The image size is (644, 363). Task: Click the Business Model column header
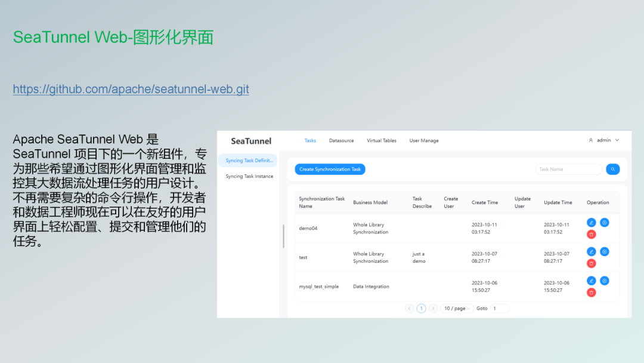coord(370,202)
